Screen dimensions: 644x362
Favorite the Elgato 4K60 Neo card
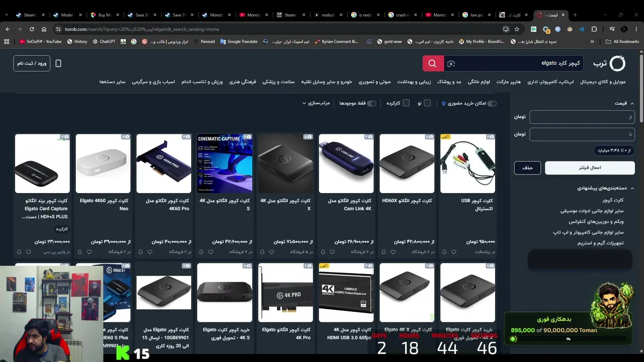89,252
